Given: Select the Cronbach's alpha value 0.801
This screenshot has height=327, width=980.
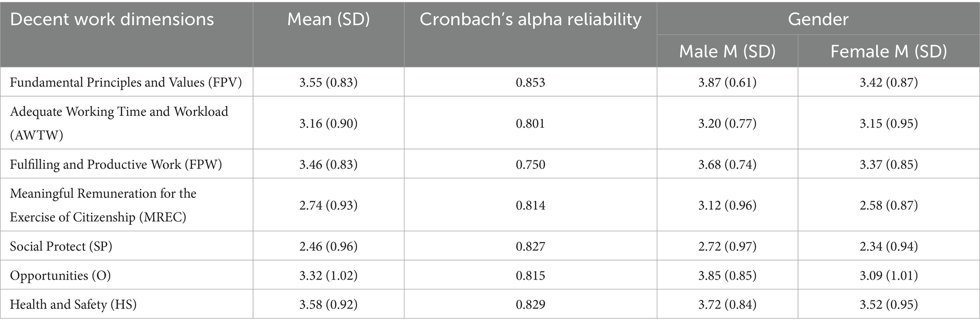Looking at the screenshot, I should 530,123.
